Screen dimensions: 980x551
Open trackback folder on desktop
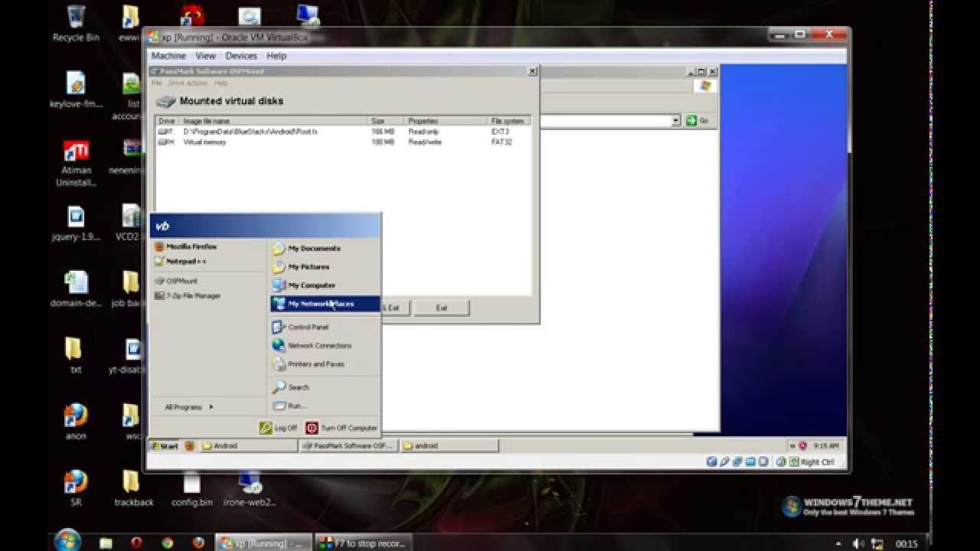coord(134,489)
